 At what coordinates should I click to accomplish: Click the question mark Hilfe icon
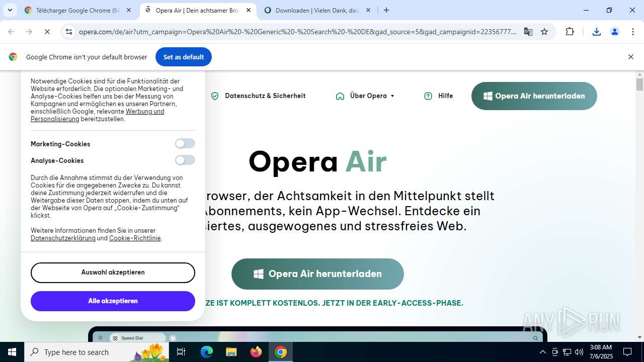pyautogui.click(x=428, y=96)
